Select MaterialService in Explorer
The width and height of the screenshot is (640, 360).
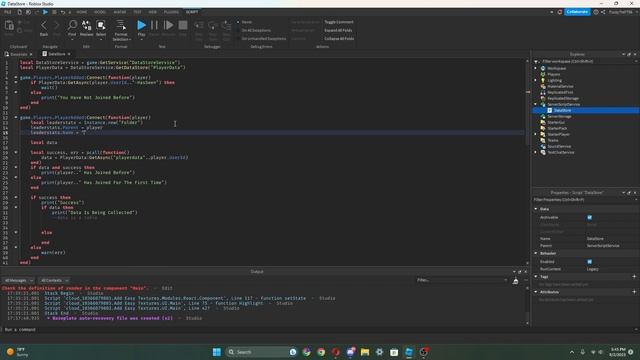click(x=560, y=86)
